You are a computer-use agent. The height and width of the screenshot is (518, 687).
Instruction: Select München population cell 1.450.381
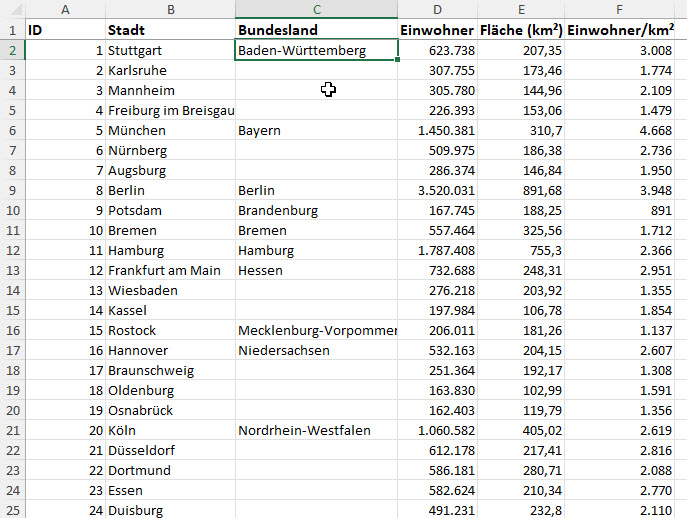(437, 130)
